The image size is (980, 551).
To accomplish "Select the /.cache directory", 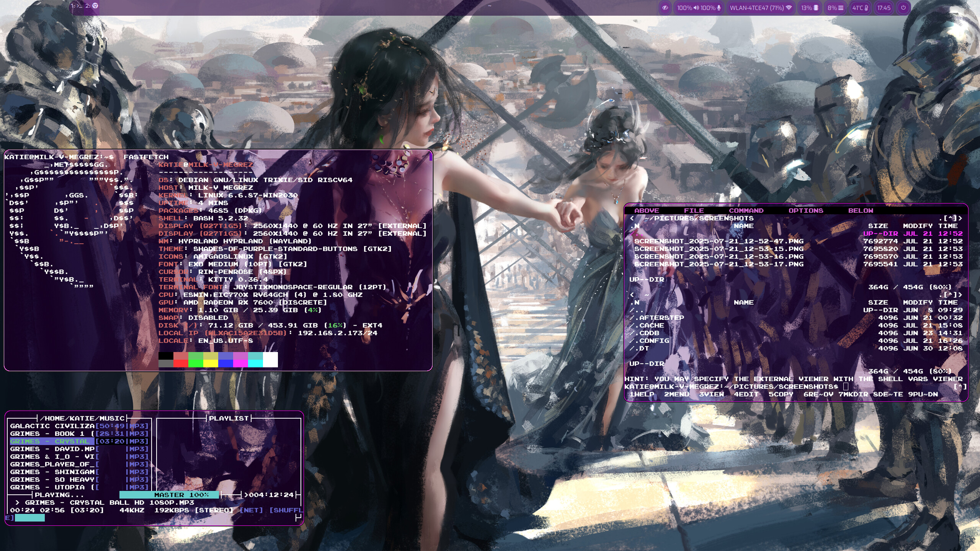I will coord(796,325).
